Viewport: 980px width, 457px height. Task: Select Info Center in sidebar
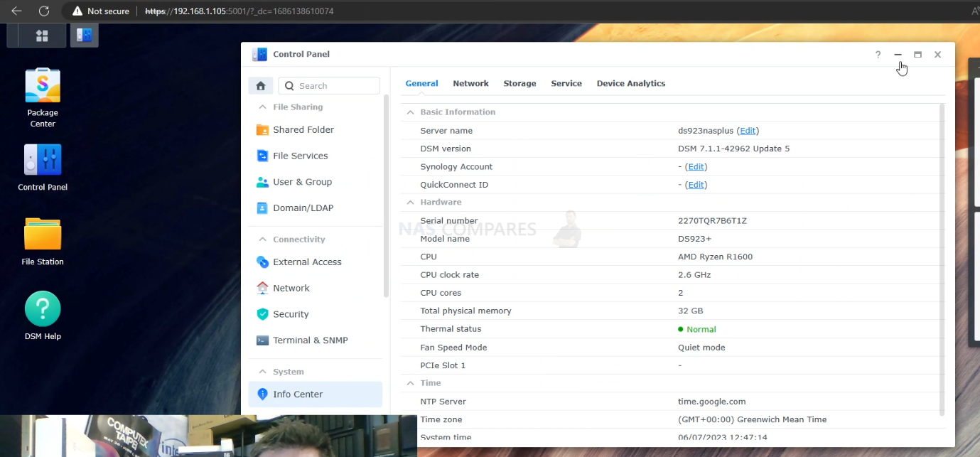pyautogui.click(x=315, y=394)
